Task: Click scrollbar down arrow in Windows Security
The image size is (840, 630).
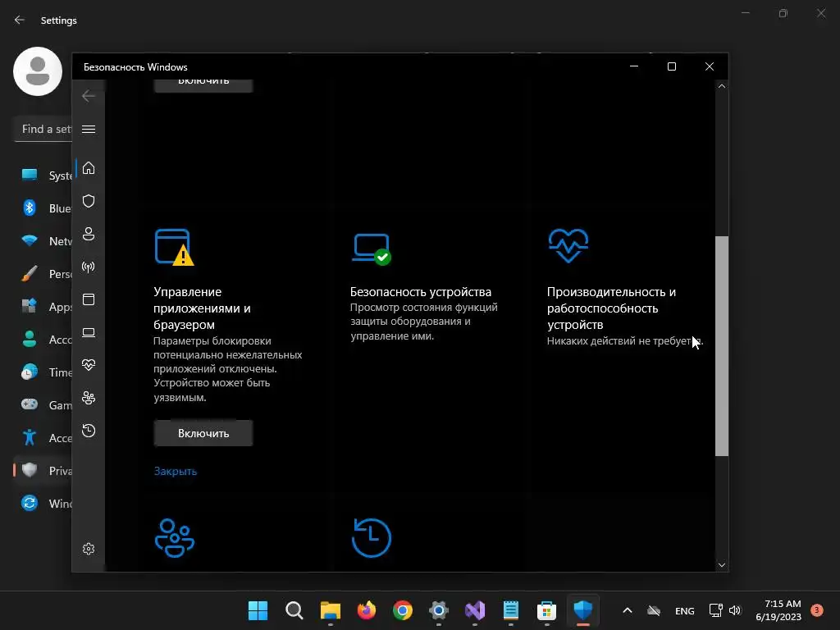Action: click(x=722, y=565)
